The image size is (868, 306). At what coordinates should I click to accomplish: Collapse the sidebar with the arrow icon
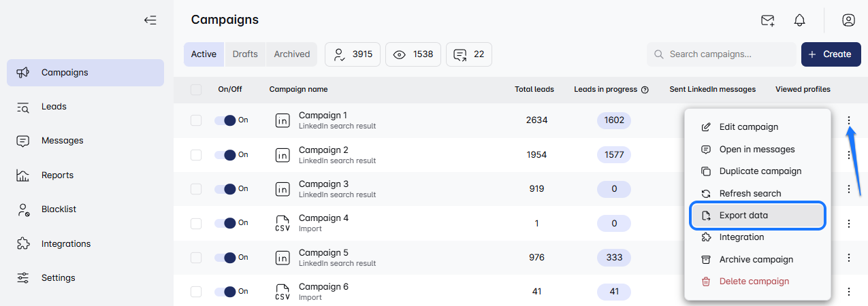(x=150, y=20)
